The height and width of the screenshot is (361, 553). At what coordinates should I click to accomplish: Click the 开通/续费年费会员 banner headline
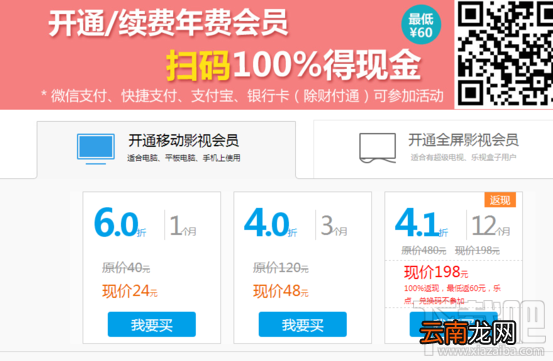(168, 23)
